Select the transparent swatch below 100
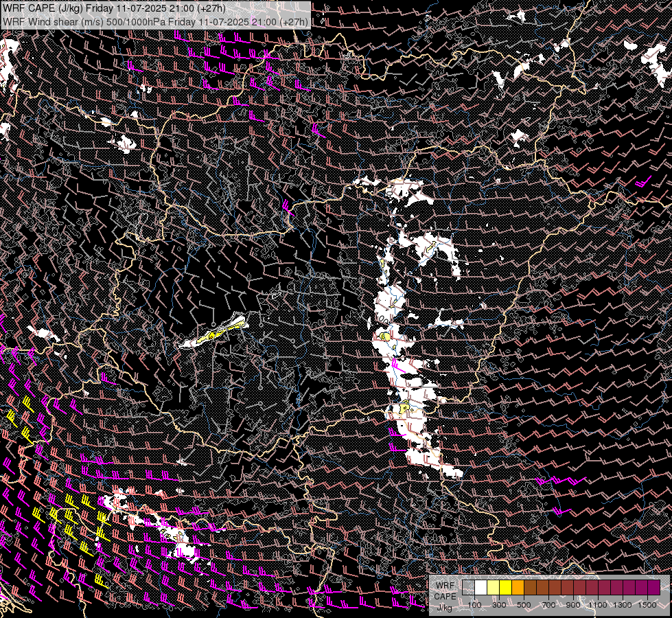 [x=468, y=588]
